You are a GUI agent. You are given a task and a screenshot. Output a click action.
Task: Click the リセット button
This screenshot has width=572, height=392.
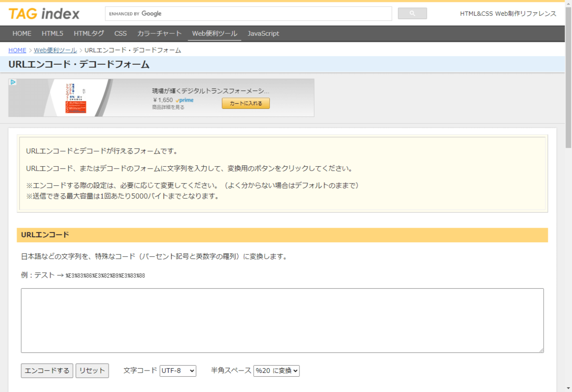[x=92, y=371]
